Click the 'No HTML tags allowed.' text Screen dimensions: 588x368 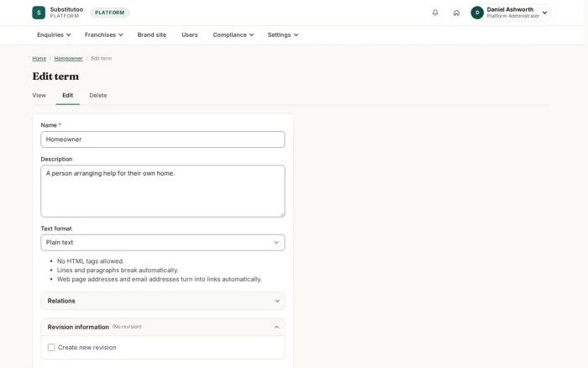(91, 261)
